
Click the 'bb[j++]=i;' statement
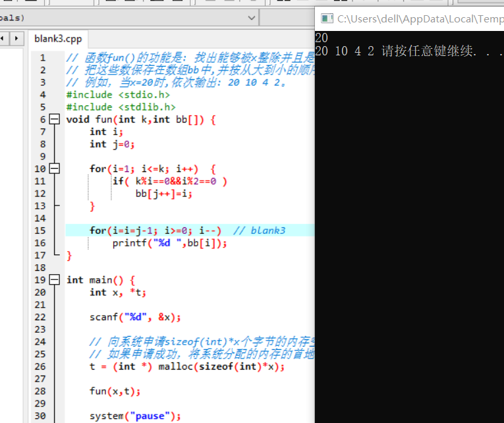[x=164, y=194]
